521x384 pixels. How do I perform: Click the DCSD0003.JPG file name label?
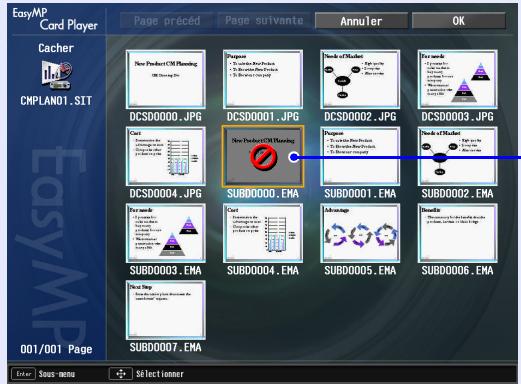[x=457, y=117]
